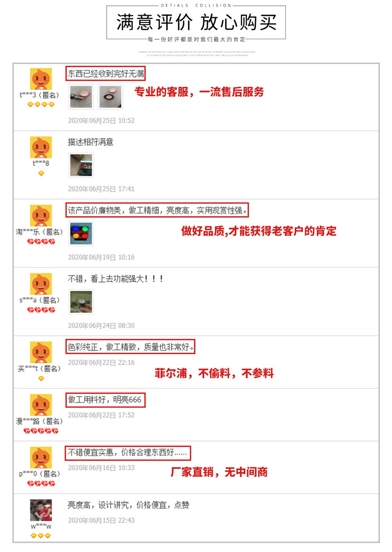Click avatar of reviewer s***a
The width and height of the screenshot is (392, 552).
tap(41, 284)
